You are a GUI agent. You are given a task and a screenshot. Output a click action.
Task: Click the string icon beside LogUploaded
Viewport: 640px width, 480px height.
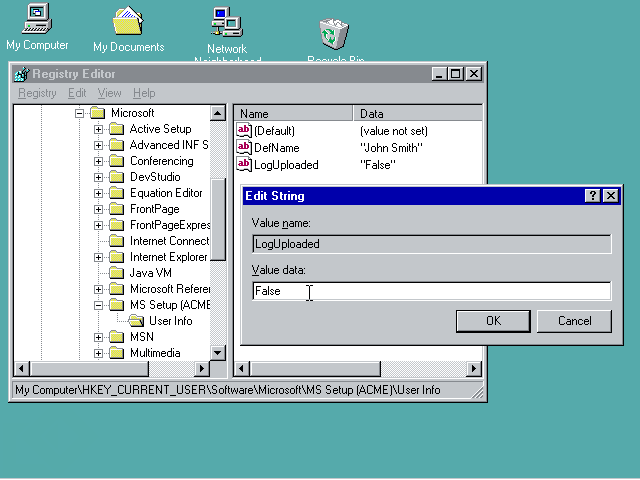[244, 164]
